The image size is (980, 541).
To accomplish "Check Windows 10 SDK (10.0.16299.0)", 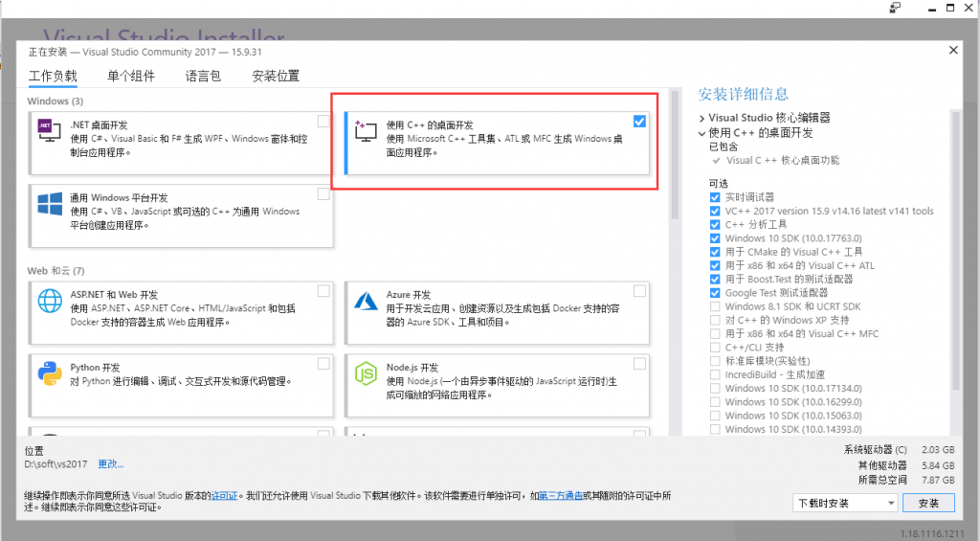I will pos(715,402).
